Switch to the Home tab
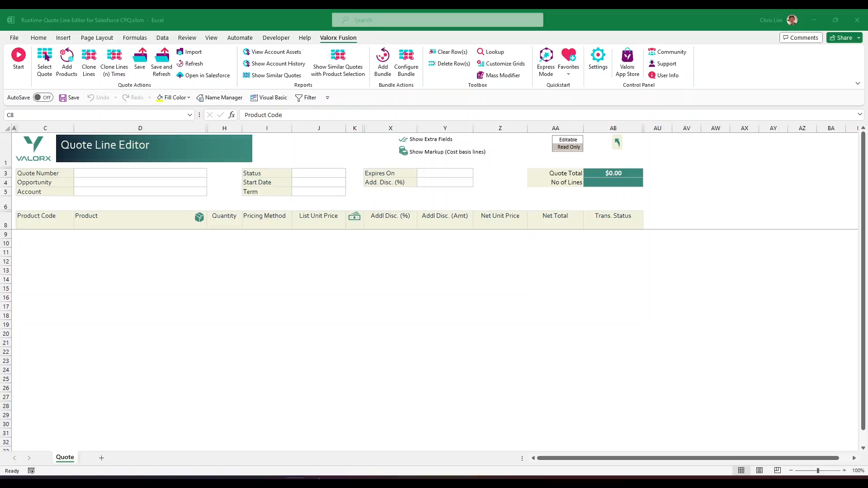 [x=38, y=38]
